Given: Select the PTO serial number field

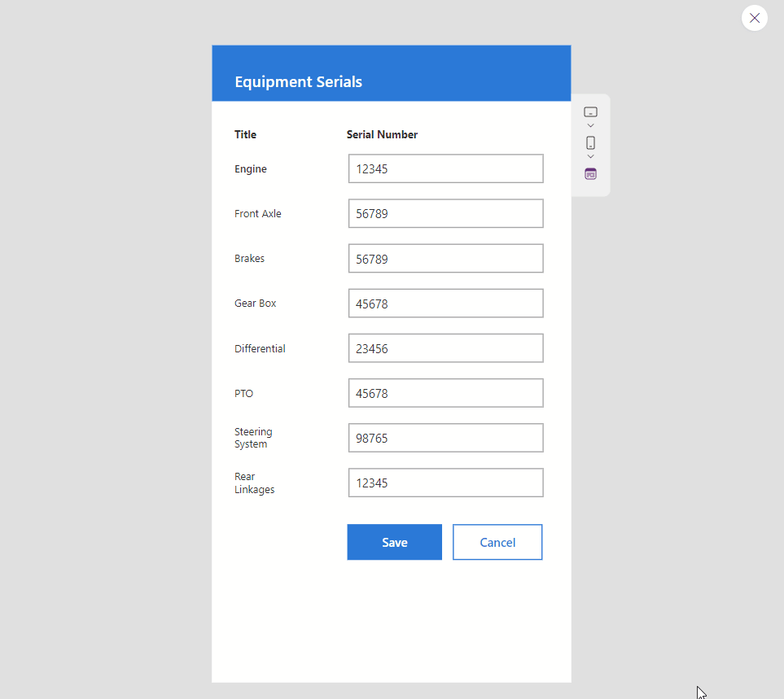Looking at the screenshot, I should point(445,393).
